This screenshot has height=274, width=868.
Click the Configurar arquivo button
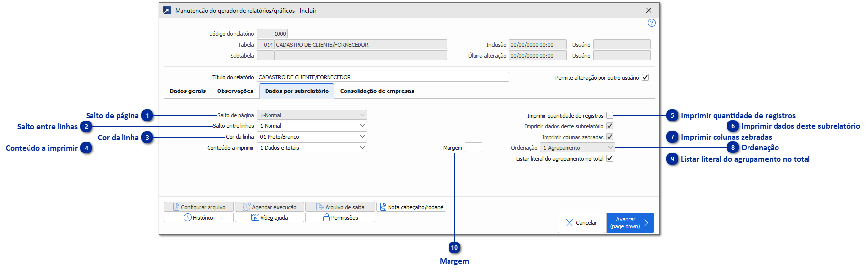tap(199, 207)
